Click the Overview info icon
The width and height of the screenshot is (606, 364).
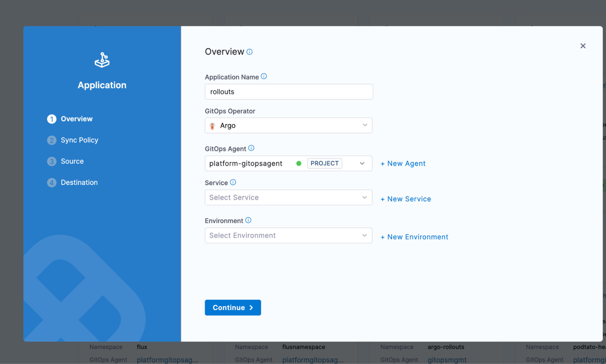coord(249,52)
